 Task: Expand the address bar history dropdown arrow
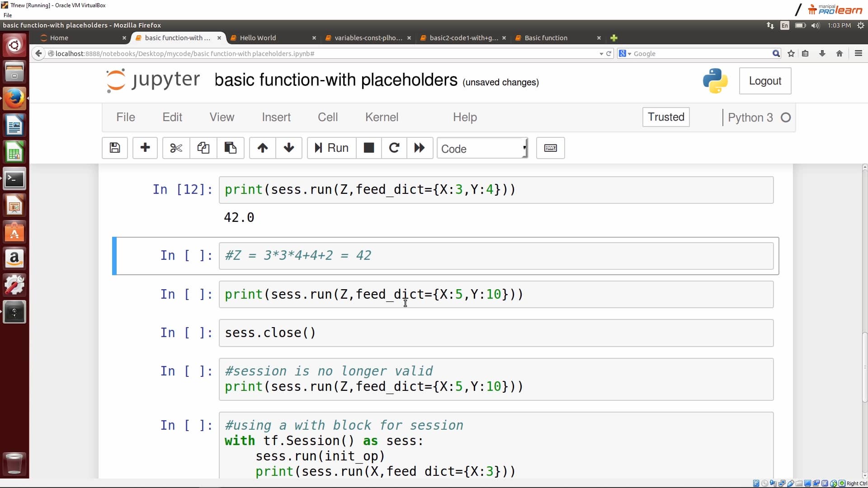601,53
